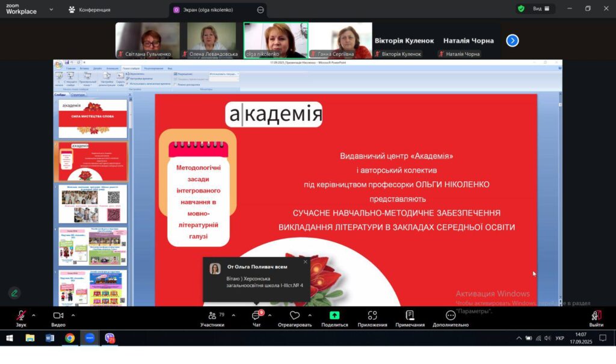This screenshot has height=364, width=616.
Task: Click the Отреагировать reactions heart icon
Action: (x=294, y=316)
